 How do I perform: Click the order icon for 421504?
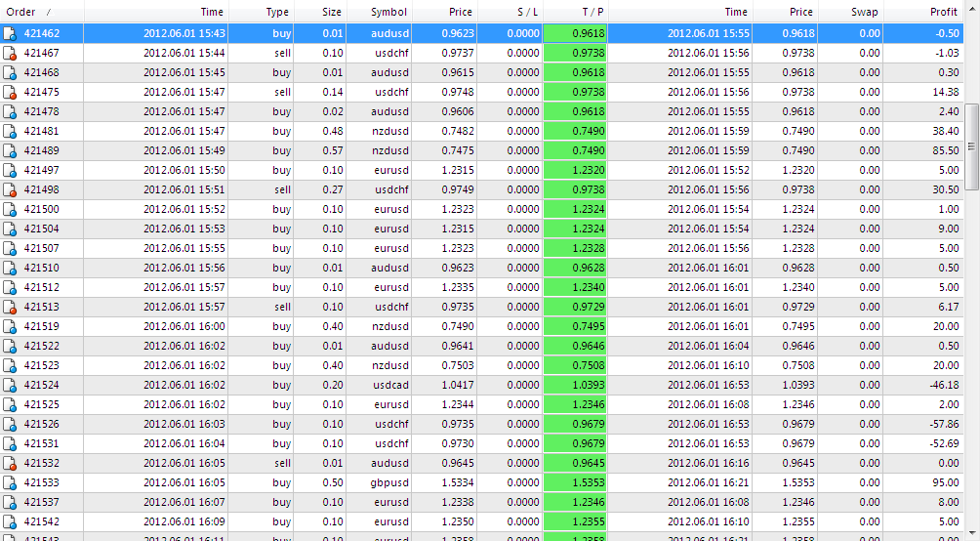pos(10,229)
